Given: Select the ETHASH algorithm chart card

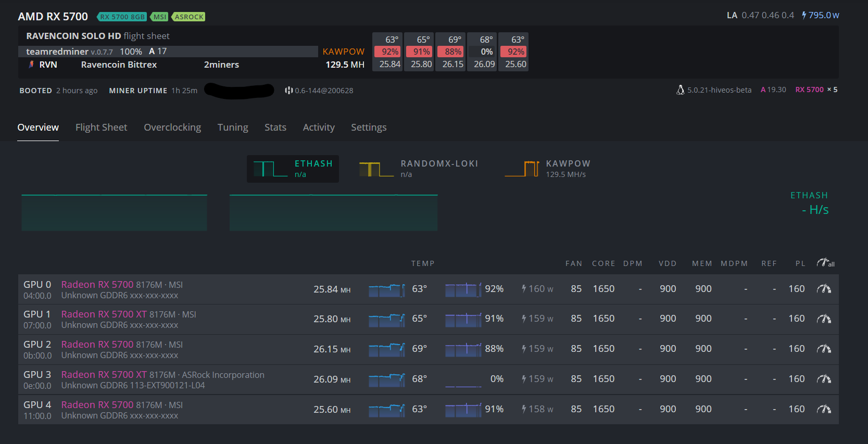Looking at the screenshot, I should pyautogui.click(x=293, y=169).
